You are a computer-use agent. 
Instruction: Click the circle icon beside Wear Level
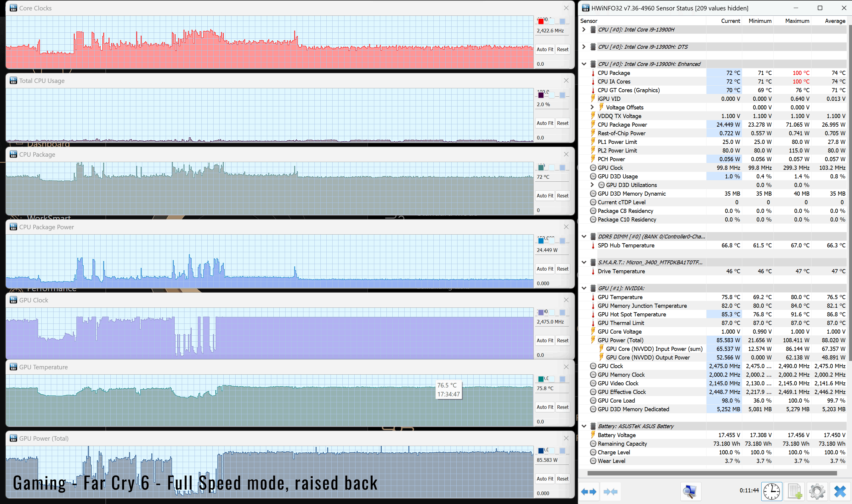tap(593, 461)
